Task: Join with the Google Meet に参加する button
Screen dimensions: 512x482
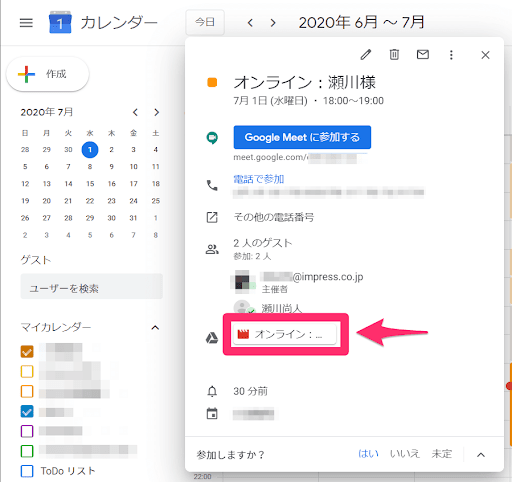Action: pos(302,137)
